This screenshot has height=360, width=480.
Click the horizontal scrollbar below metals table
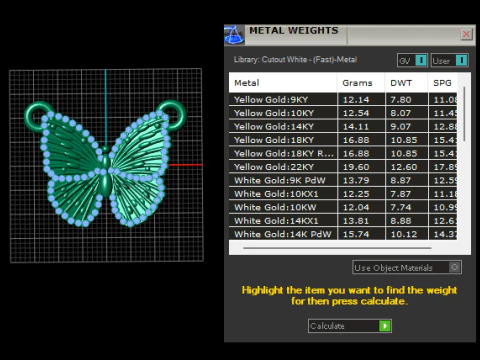click(337, 248)
